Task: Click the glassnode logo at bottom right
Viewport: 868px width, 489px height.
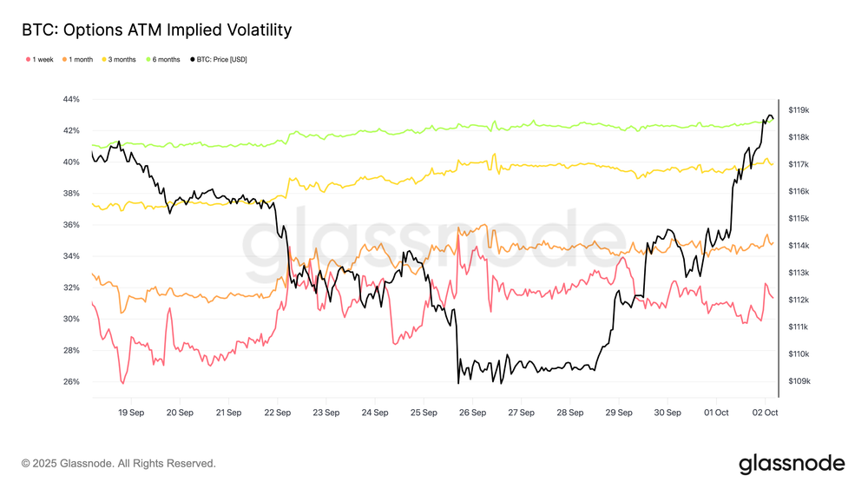Action: point(791,464)
